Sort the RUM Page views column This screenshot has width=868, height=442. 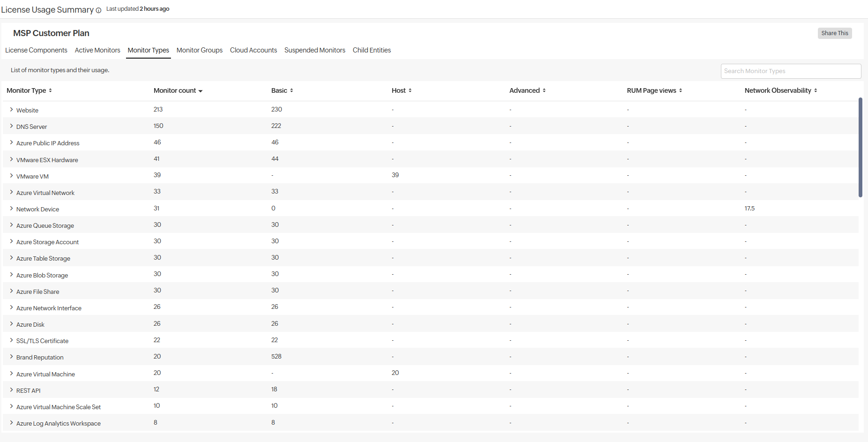pos(680,90)
